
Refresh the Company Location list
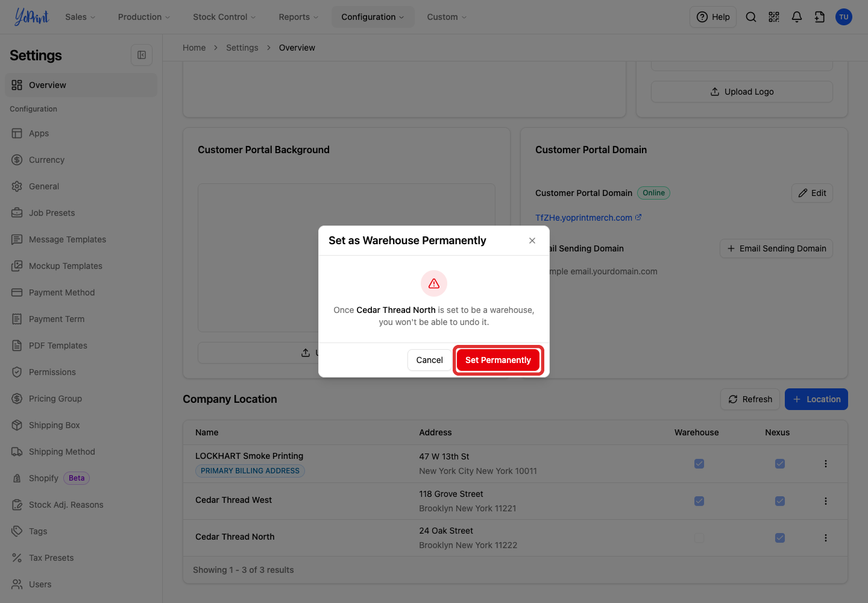tap(750, 399)
